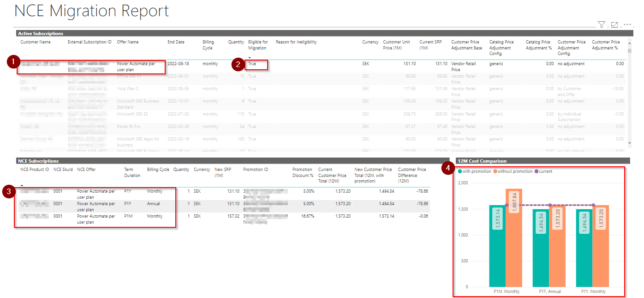The height and width of the screenshot is (298, 644).
Task: Click the 'P1Y, Monthly' axis label
Action: click(x=593, y=292)
